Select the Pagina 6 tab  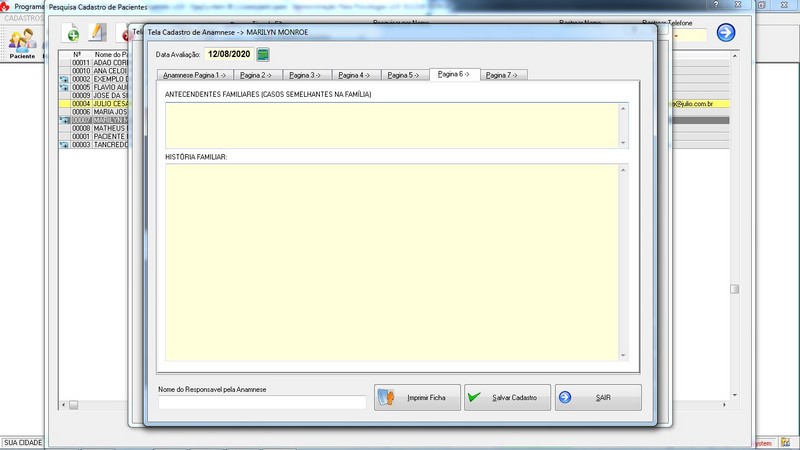pyautogui.click(x=454, y=74)
